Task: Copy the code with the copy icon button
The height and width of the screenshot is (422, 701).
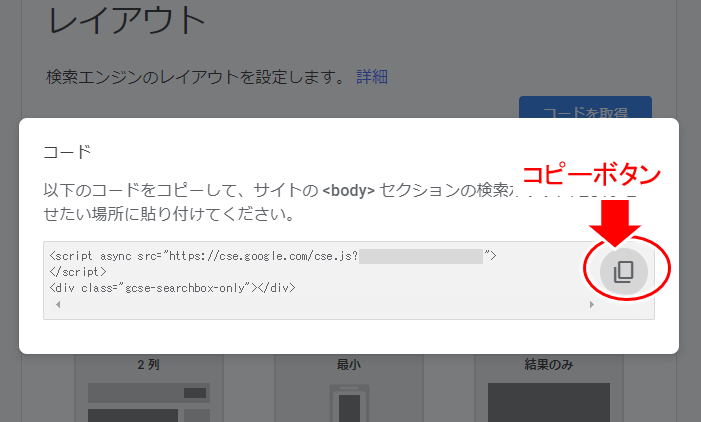Action: pos(624,271)
